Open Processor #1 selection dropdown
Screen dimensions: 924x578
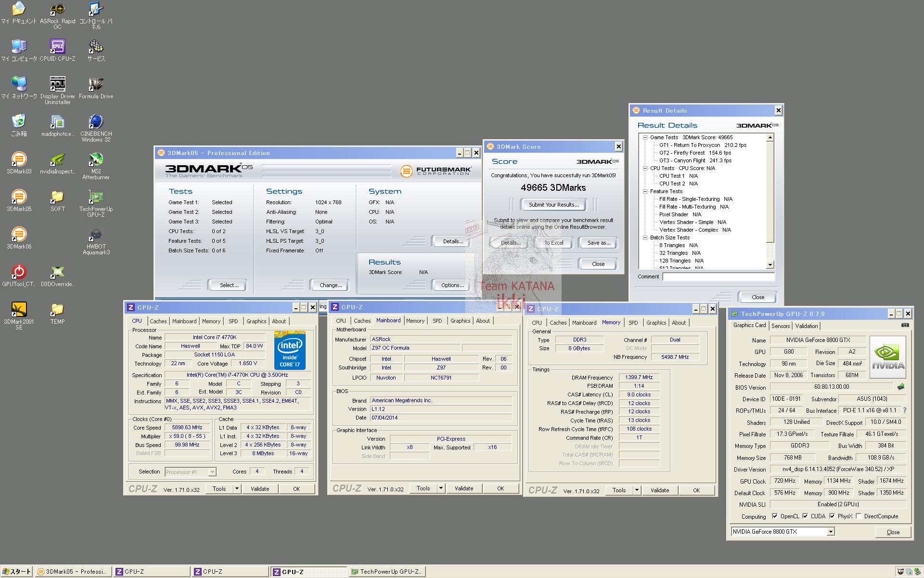[x=212, y=472]
